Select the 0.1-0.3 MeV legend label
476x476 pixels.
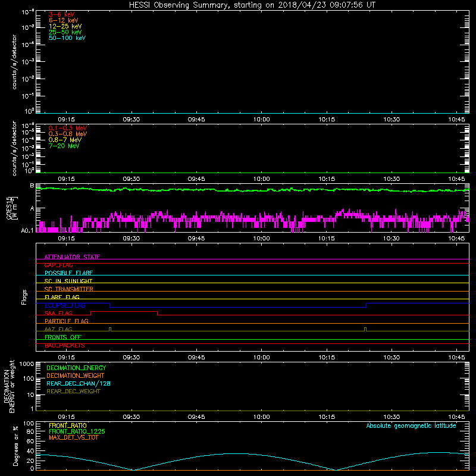[68, 128]
